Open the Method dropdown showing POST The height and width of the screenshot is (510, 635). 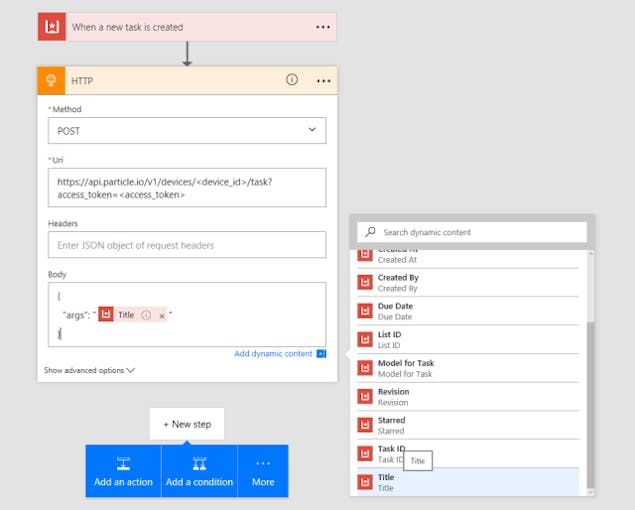click(187, 130)
